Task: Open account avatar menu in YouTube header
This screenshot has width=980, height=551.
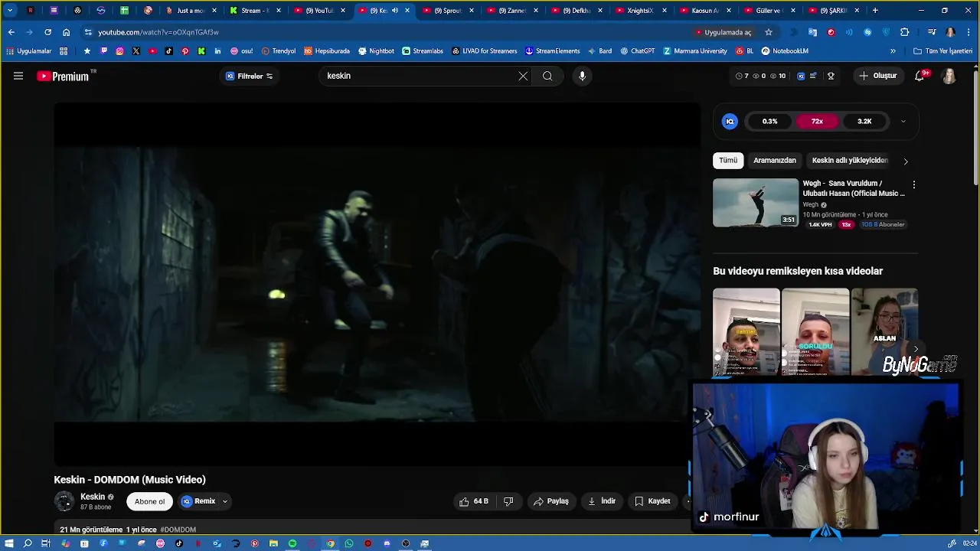Action: click(949, 76)
